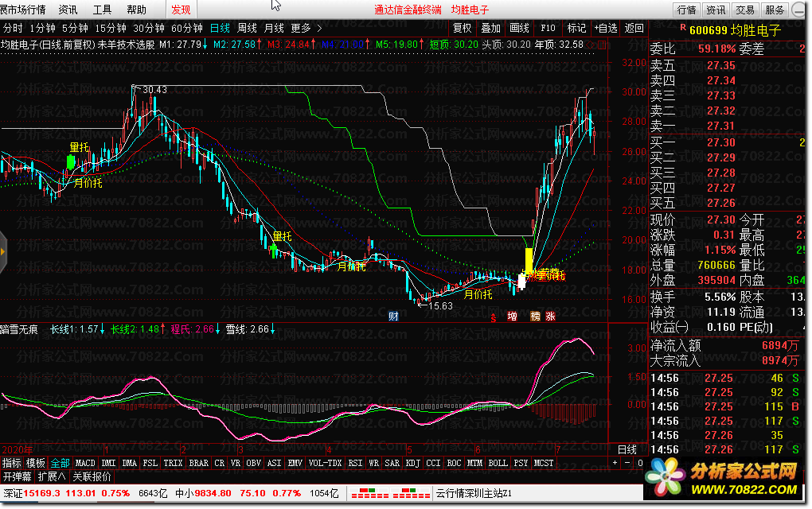
Task: Click the 行情 top-right button
Action: coord(687,10)
